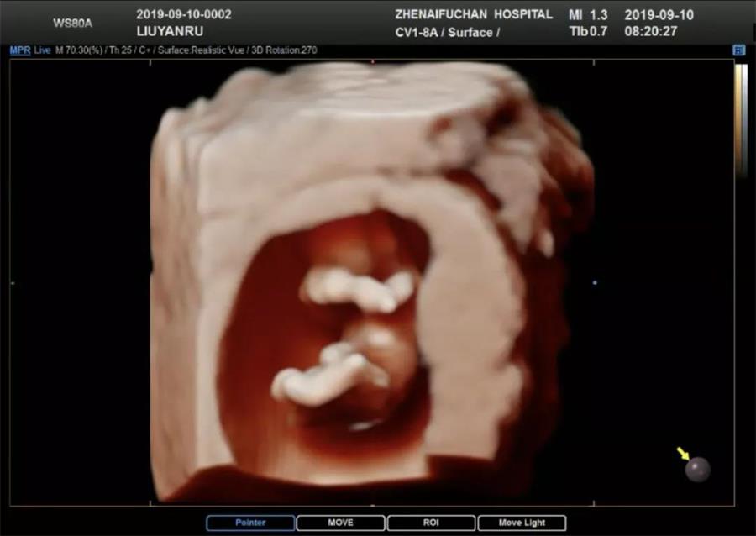This screenshot has width=756, height=536.
Task: Click the exam ID 2019-09-10-0002
Action: click(x=184, y=14)
